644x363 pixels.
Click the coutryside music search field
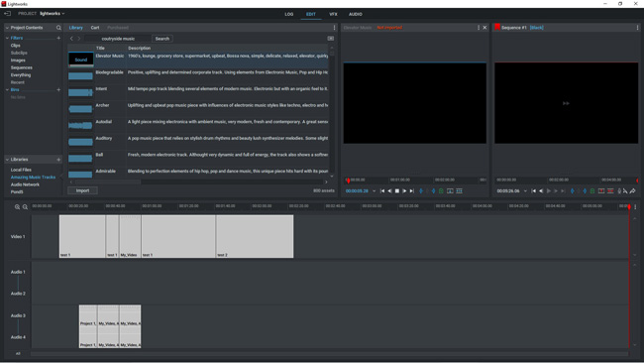click(118, 39)
